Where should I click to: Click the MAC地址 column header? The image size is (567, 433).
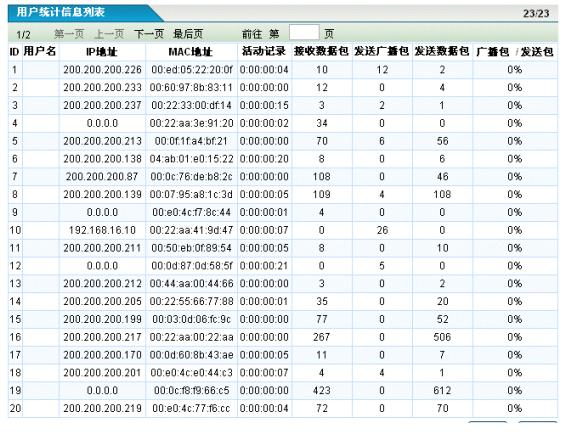[190, 52]
